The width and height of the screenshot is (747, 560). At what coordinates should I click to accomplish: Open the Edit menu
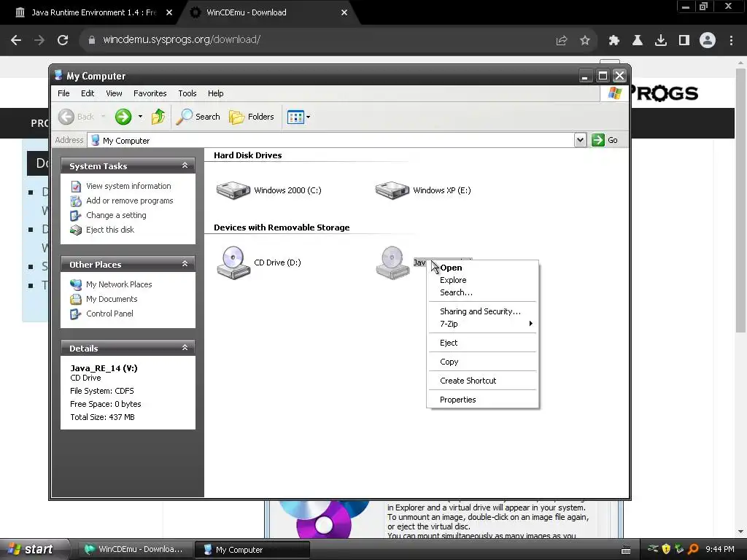(88, 93)
